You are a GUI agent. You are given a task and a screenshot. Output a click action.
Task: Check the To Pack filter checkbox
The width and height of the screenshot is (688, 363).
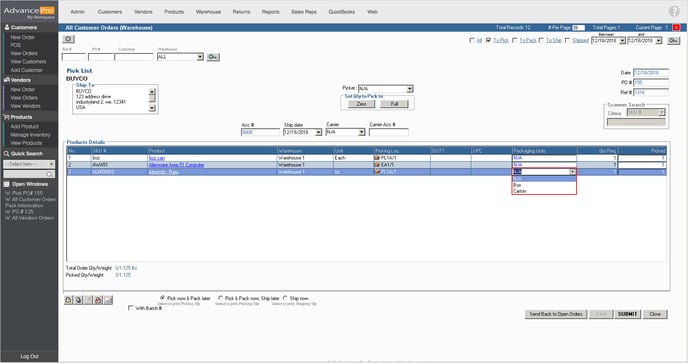[515, 40]
